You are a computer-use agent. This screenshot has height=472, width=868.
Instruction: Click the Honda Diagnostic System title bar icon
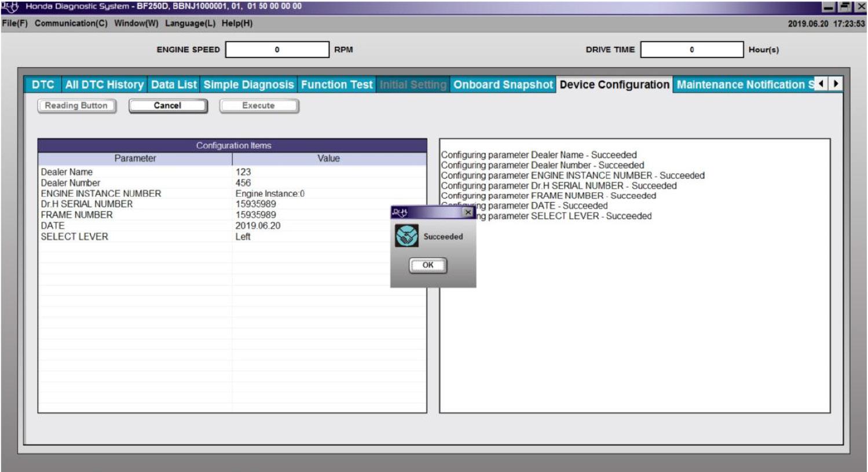click(x=10, y=6)
